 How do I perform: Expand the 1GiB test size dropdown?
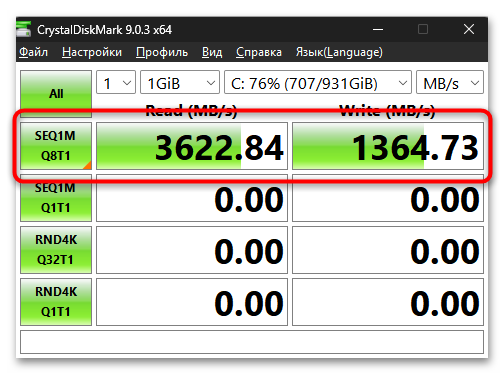pos(180,82)
